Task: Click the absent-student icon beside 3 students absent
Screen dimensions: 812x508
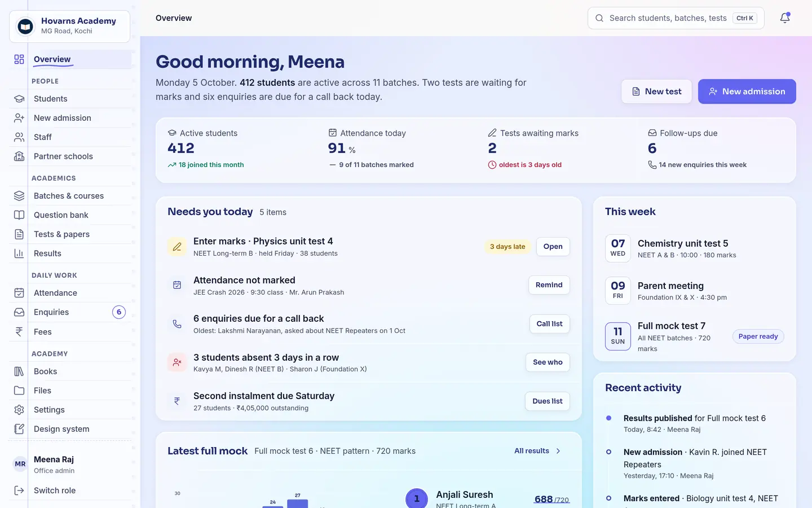Action: tap(177, 362)
